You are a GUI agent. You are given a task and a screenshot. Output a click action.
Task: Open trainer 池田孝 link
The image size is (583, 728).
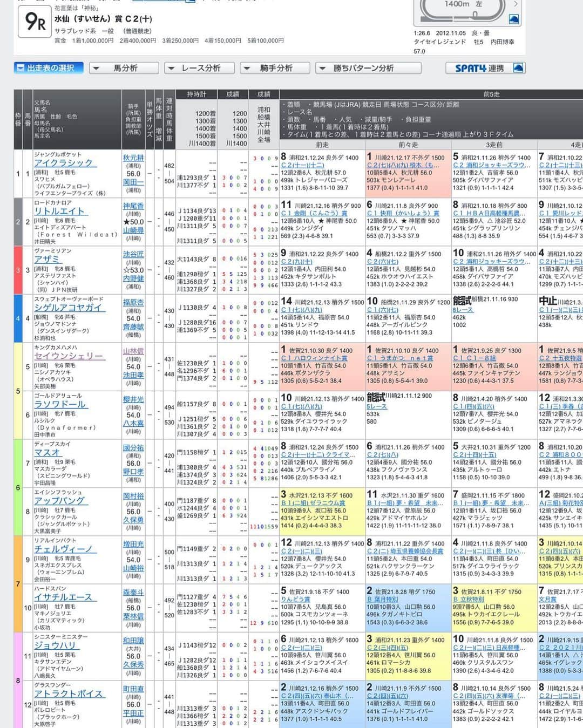pos(133,375)
